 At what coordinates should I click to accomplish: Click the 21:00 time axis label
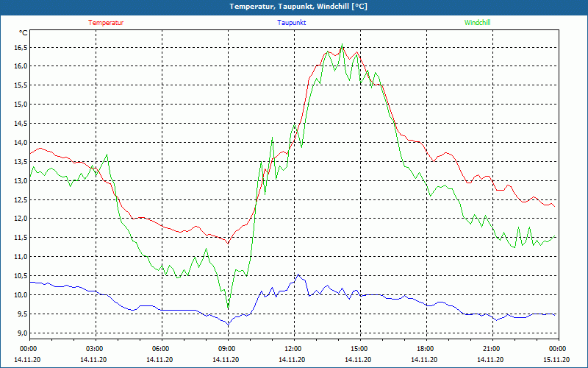point(491,348)
